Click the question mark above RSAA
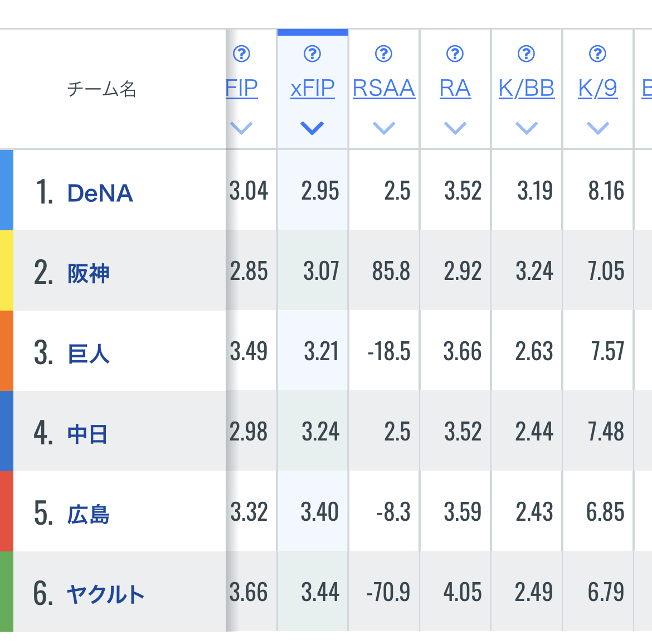The width and height of the screenshot is (652, 644). pos(383,54)
